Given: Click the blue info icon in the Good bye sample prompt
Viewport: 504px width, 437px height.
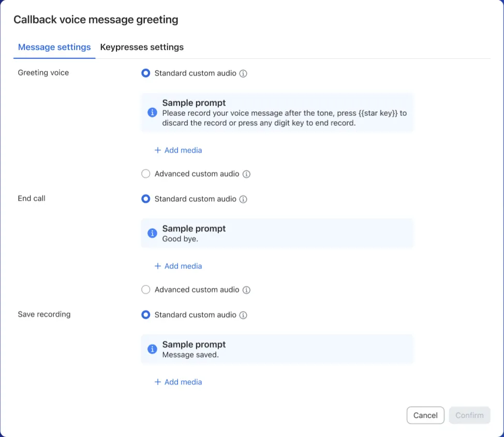Looking at the screenshot, I should 152,233.
